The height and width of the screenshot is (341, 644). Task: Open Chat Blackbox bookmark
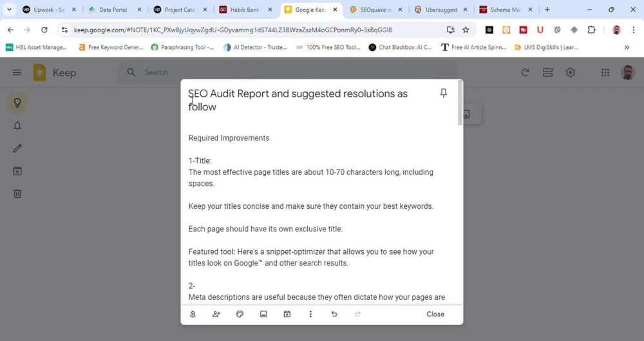[x=401, y=47]
